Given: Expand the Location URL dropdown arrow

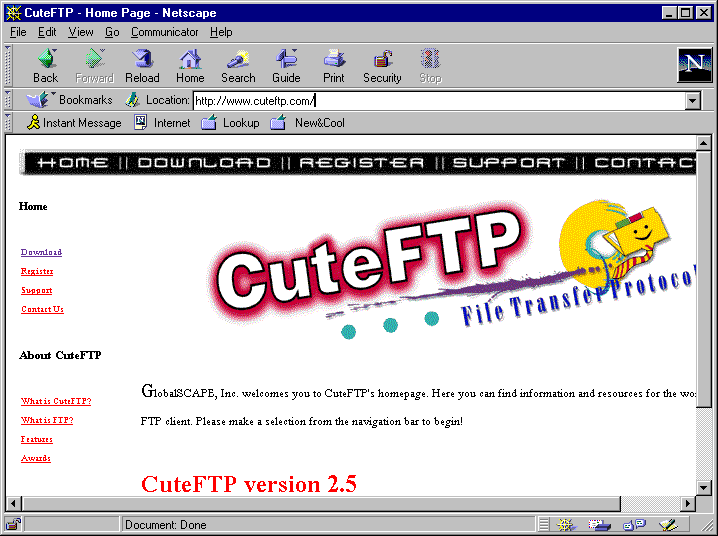Looking at the screenshot, I should [x=693, y=101].
